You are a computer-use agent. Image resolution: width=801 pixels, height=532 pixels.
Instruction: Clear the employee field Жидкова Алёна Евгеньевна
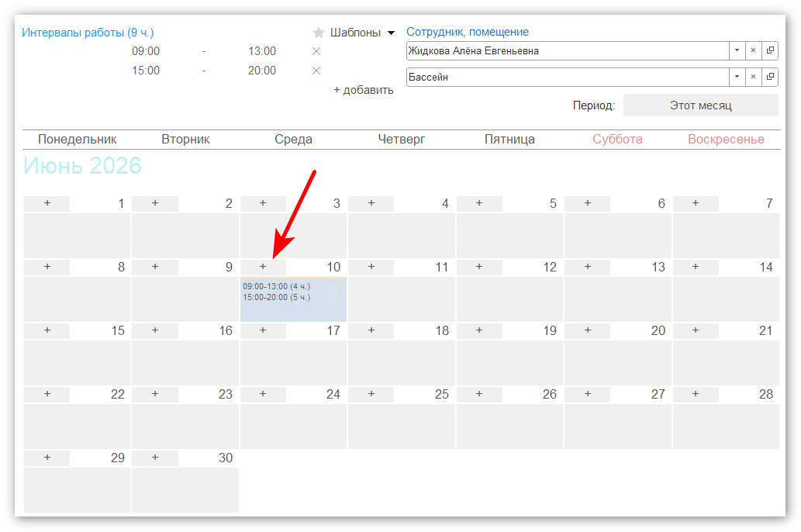[753, 50]
